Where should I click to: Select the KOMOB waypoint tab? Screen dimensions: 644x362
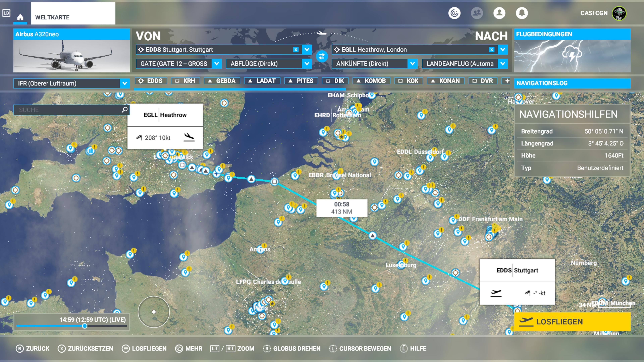coord(371,81)
